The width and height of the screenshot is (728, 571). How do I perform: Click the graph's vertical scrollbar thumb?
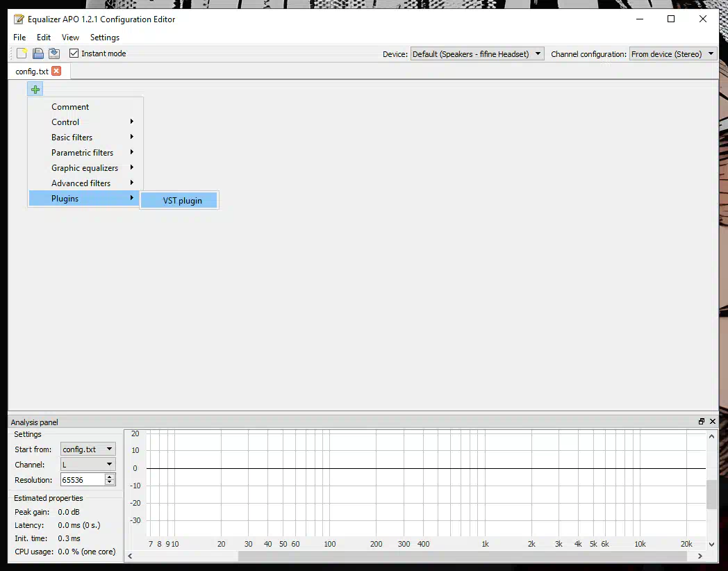click(x=711, y=495)
